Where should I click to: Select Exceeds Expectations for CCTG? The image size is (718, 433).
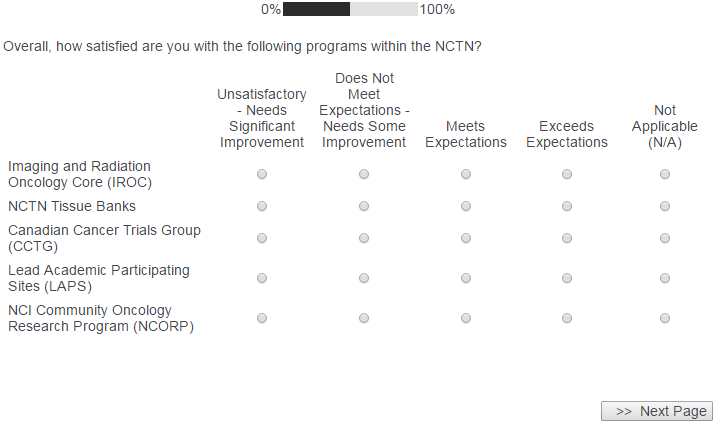click(566, 238)
